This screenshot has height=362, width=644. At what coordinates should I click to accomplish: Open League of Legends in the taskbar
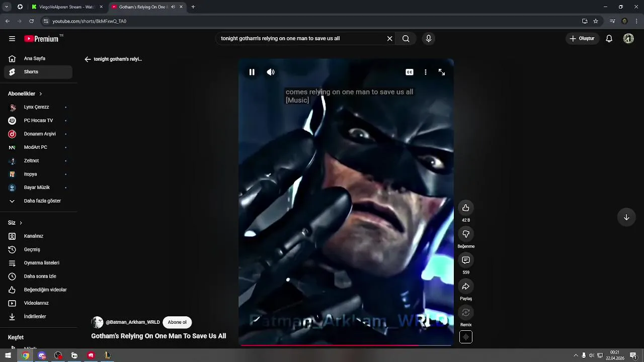pyautogui.click(x=107, y=355)
